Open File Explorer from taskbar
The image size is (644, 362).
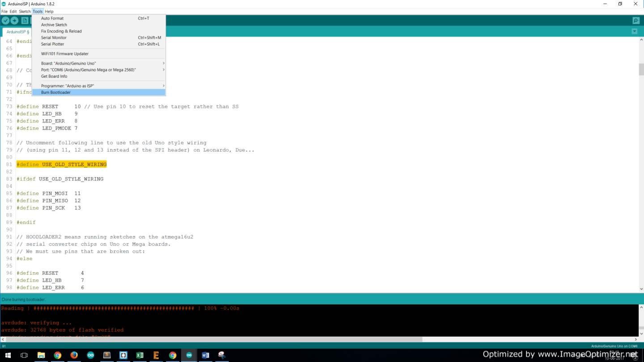[41, 355]
